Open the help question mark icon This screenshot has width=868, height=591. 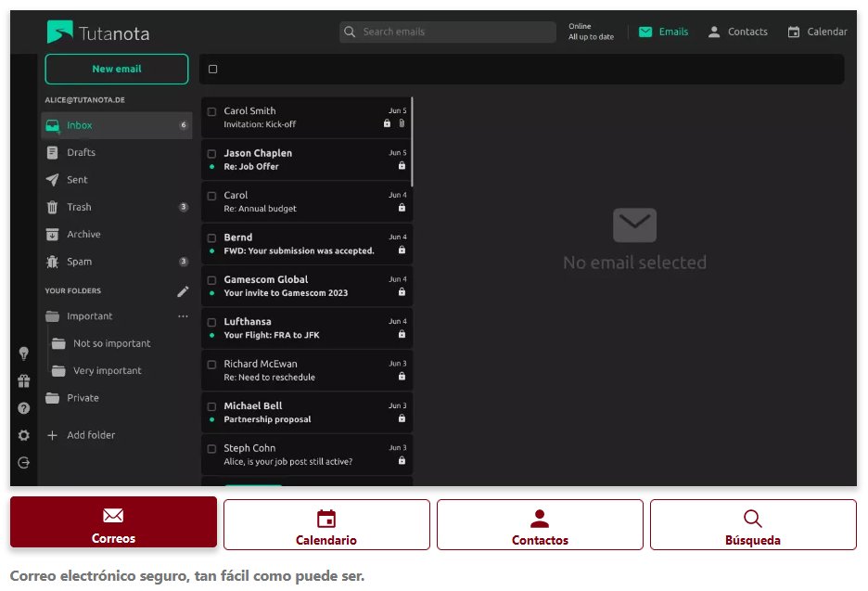coord(24,408)
